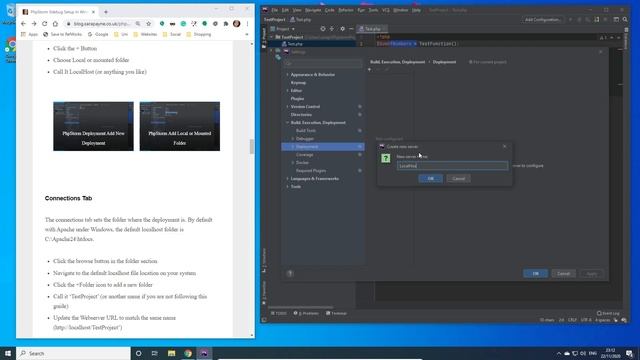Collapse TestProject root in Project tree
The width and height of the screenshot is (640, 360).
[272, 37]
